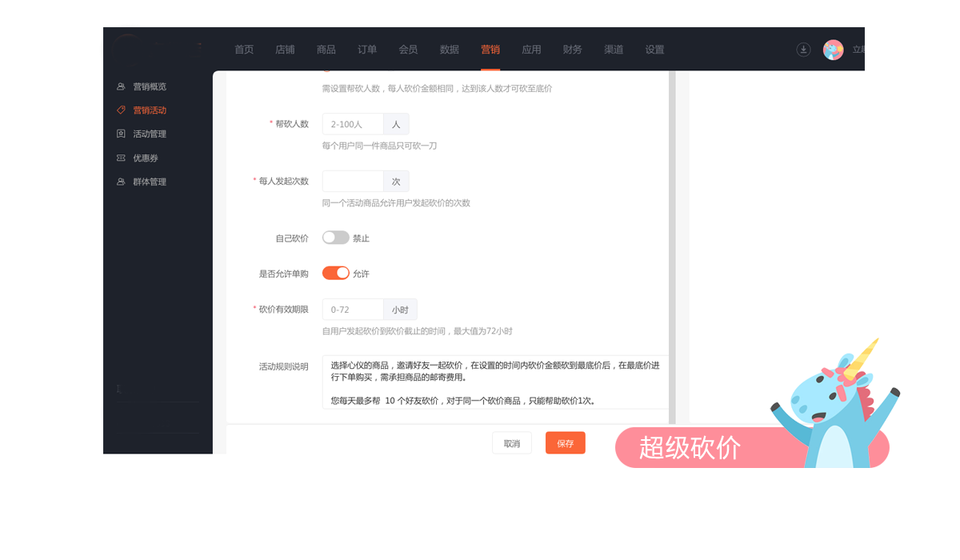Click the 优惠券 coupon icon
960x560 pixels.
(121, 158)
